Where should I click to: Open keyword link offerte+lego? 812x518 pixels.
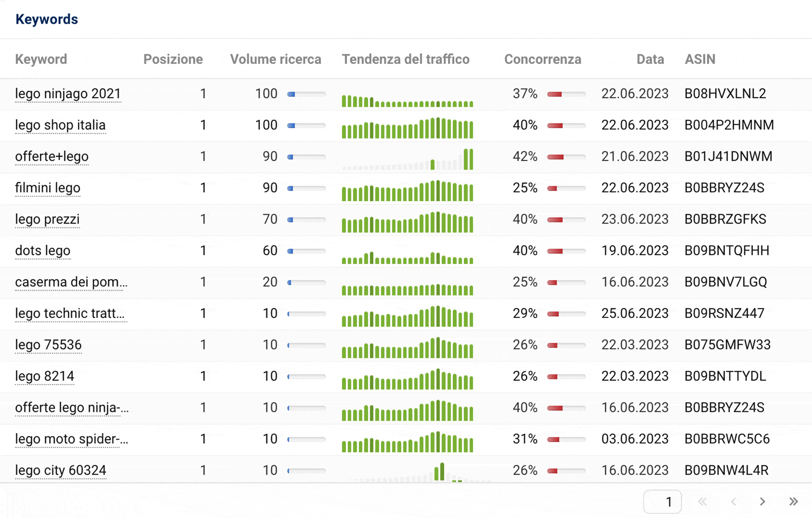(x=52, y=156)
